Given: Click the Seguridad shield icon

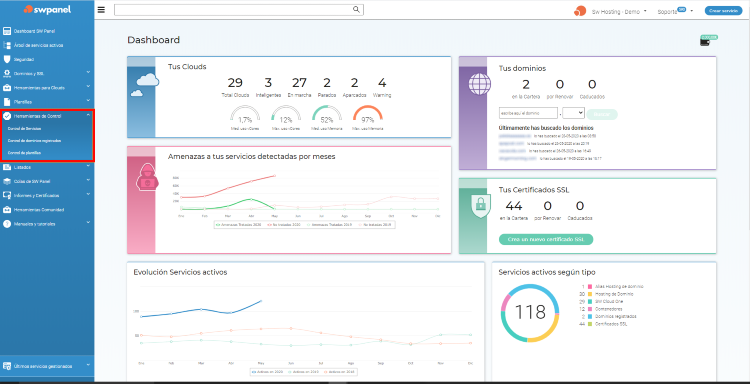Looking at the screenshot, I should click(x=7, y=59).
